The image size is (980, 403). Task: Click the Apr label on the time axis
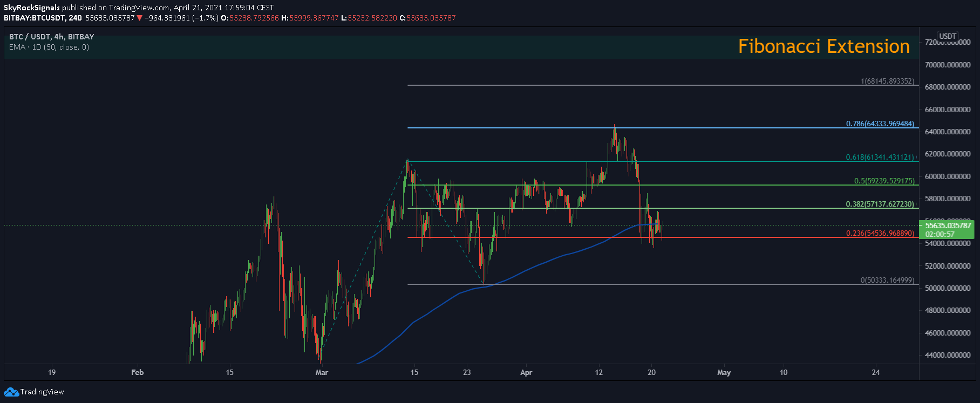coord(526,372)
